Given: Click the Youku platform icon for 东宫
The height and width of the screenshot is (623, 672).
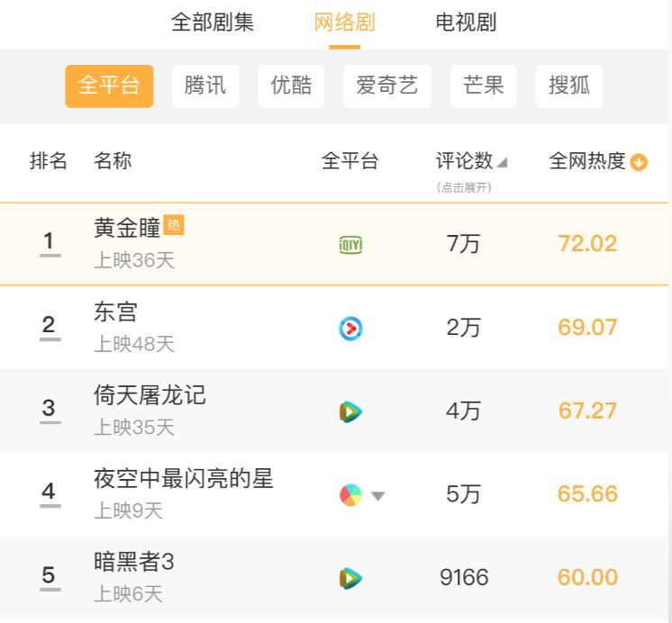Looking at the screenshot, I should 350,329.
